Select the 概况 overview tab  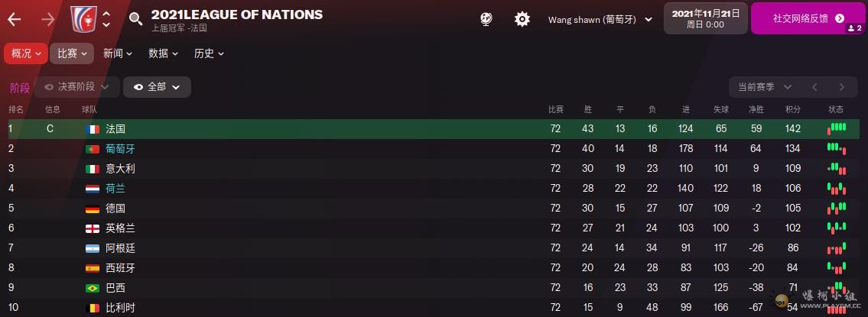click(x=27, y=53)
